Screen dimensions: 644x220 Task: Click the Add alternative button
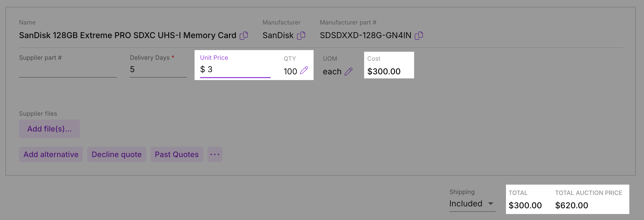(x=51, y=154)
